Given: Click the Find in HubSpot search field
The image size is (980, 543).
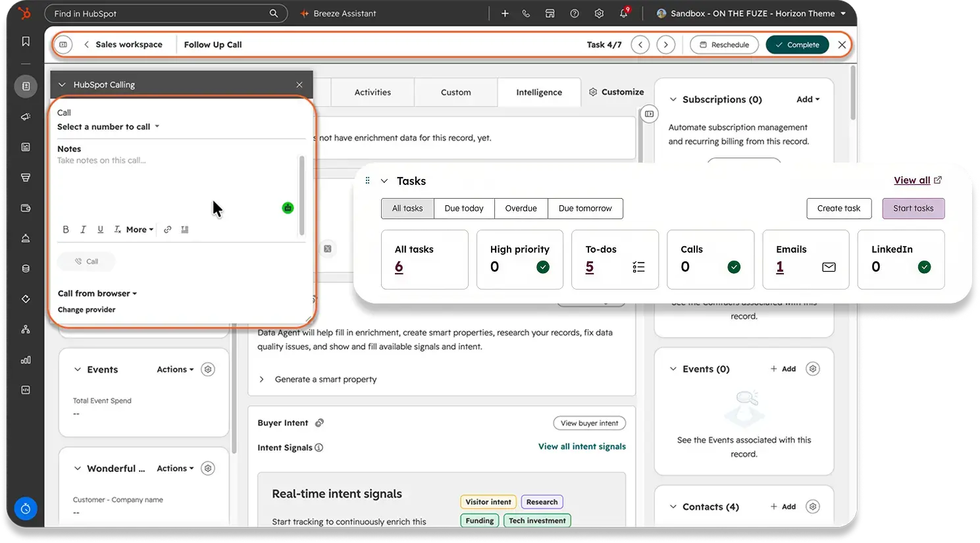Looking at the screenshot, I should pyautogui.click(x=166, y=13).
